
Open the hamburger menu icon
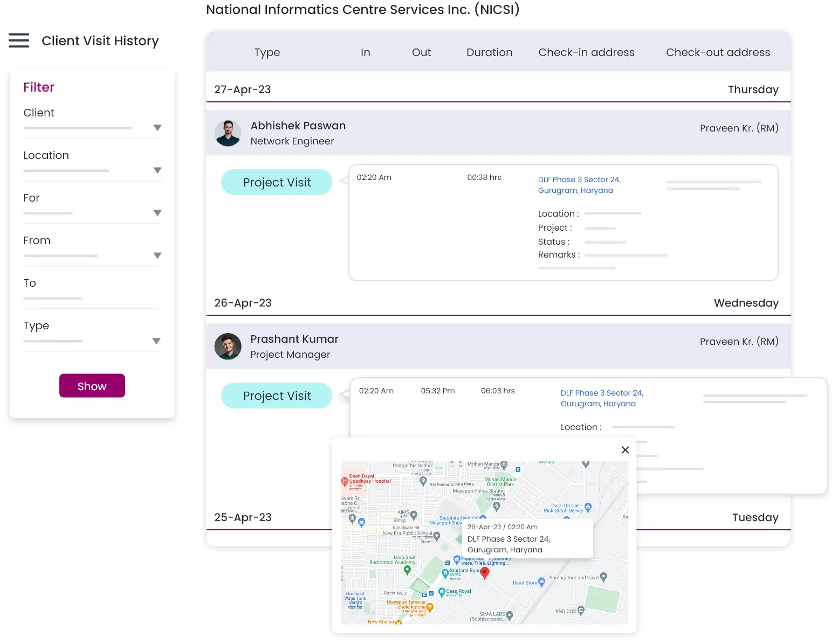(19, 40)
